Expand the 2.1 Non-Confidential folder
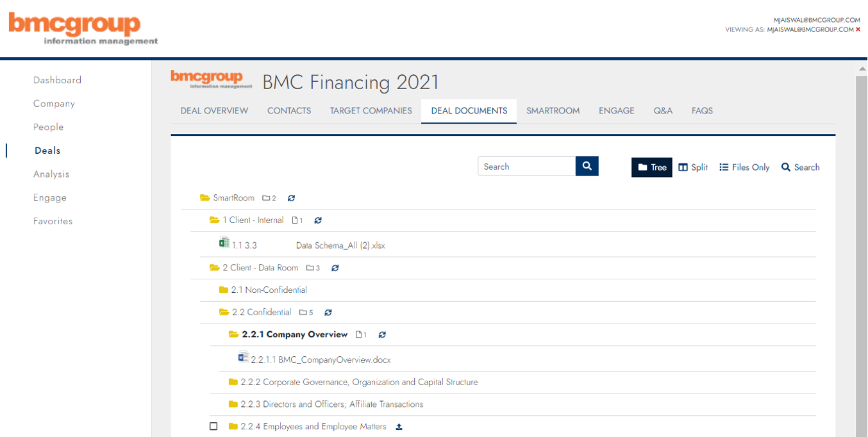 224,290
